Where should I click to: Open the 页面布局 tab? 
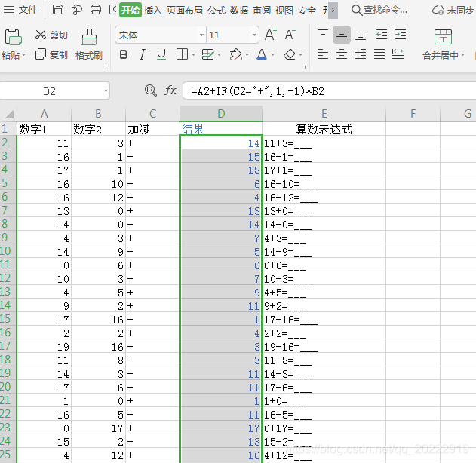(x=185, y=10)
